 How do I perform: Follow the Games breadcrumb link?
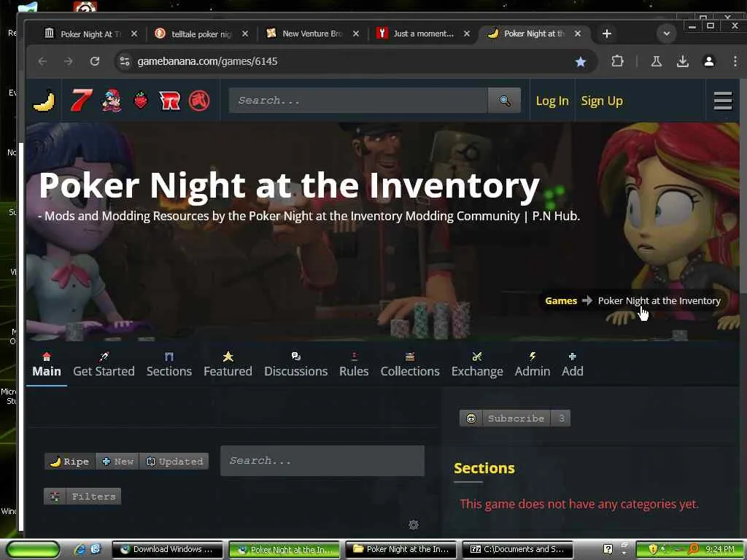[x=561, y=301]
